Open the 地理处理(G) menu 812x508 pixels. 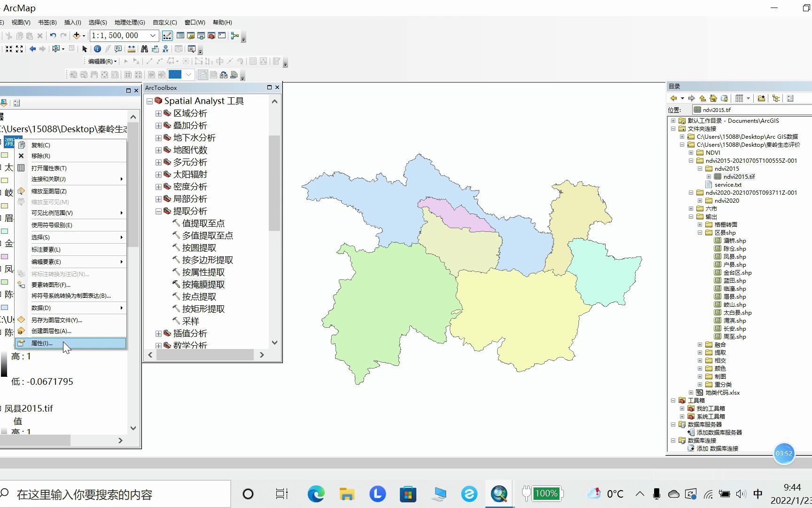(129, 22)
